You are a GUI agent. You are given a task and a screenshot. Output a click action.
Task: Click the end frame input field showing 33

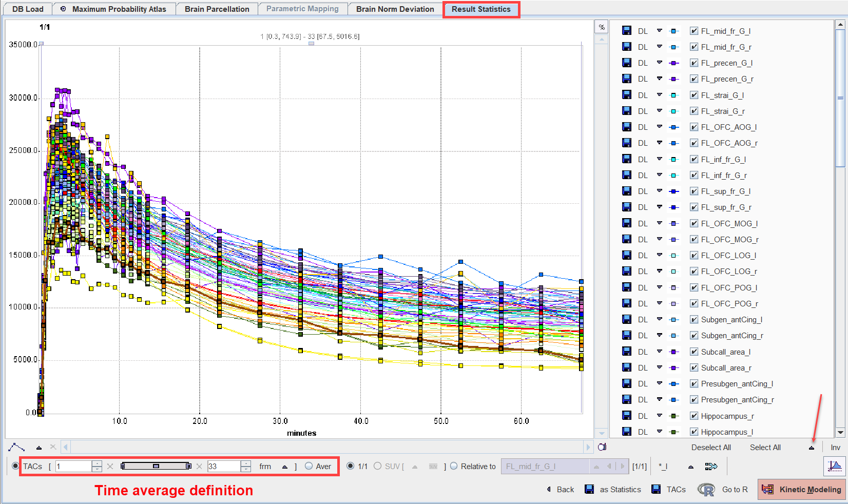223,466
